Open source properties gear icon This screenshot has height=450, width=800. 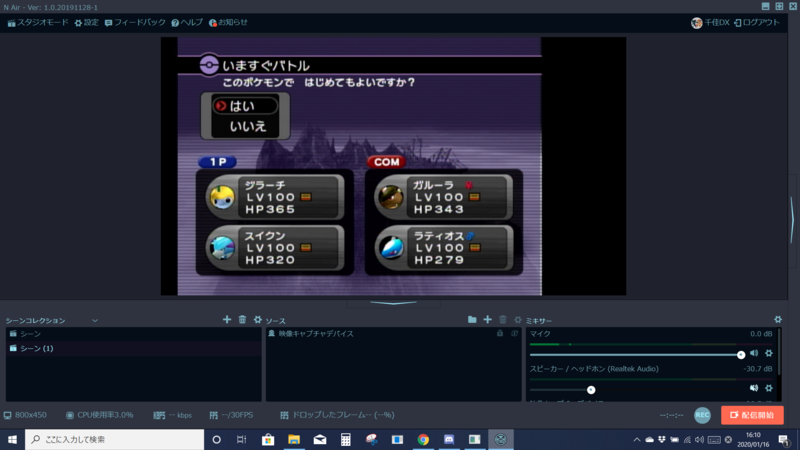coord(518,319)
